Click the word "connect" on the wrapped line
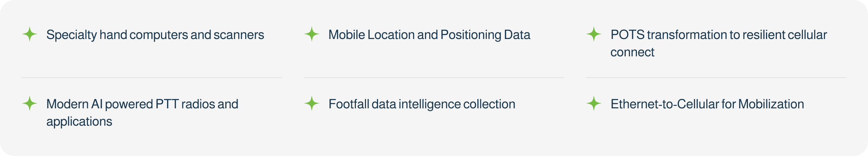 [632, 52]
